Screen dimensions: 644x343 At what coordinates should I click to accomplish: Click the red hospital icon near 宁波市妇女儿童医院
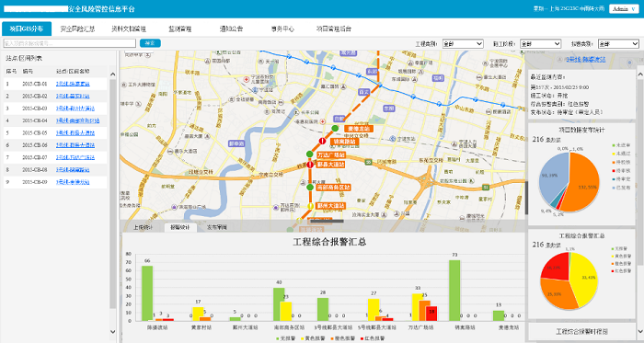click(247, 79)
